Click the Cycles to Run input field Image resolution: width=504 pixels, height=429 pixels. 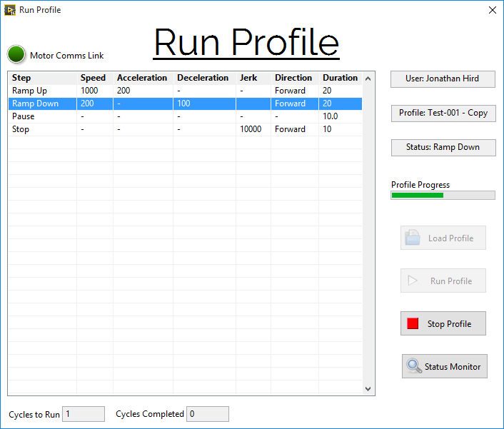pos(84,414)
